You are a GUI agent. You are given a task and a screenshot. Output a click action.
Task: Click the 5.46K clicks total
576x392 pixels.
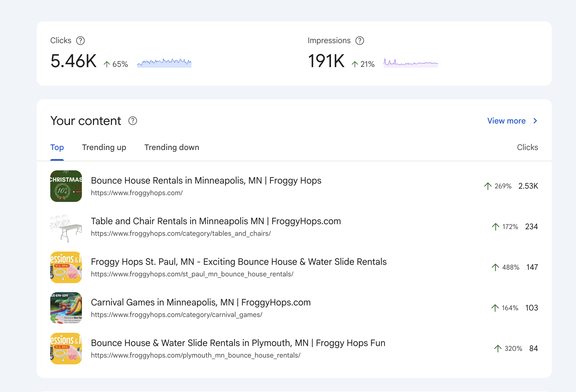73,61
